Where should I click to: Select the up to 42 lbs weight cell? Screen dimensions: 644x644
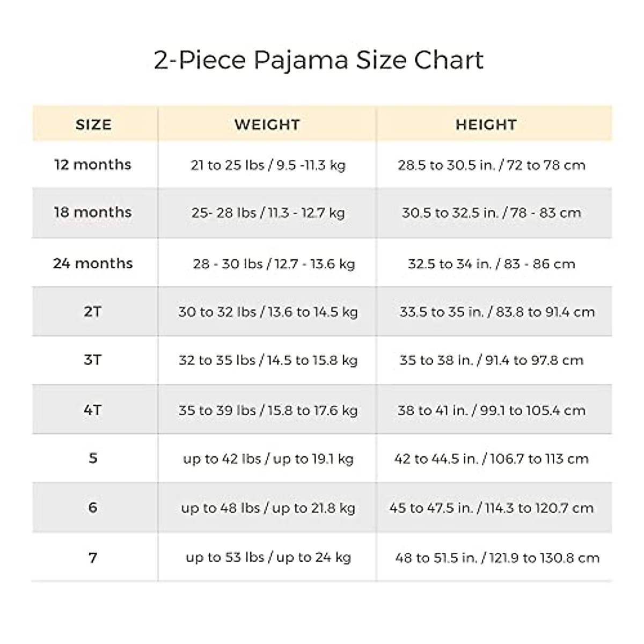[268, 459]
